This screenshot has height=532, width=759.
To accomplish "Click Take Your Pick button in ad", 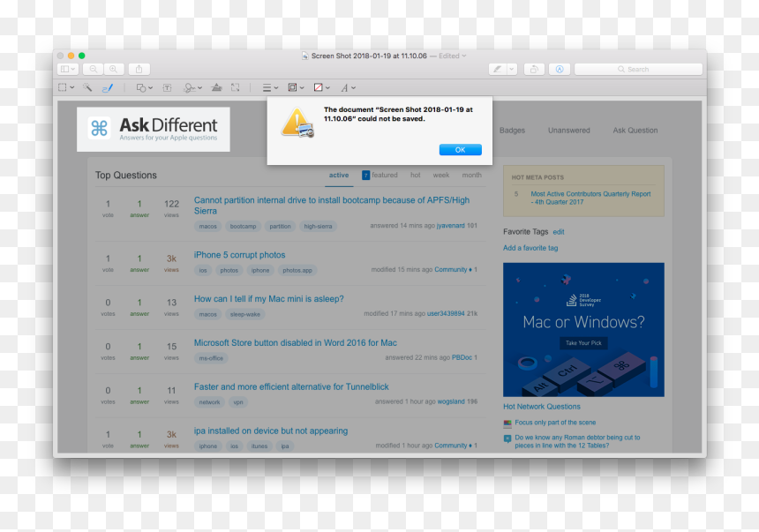I will pyautogui.click(x=583, y=342).
